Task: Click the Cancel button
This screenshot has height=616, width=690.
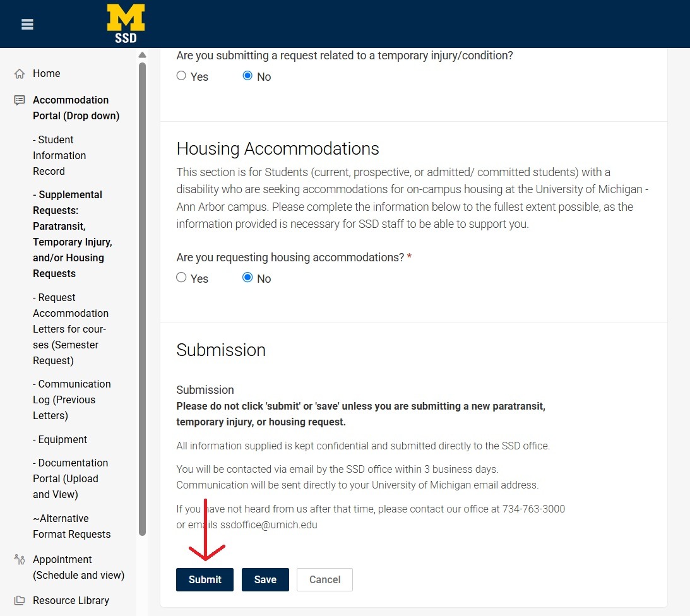Action: pyautogui.click(x=324, y=579)
